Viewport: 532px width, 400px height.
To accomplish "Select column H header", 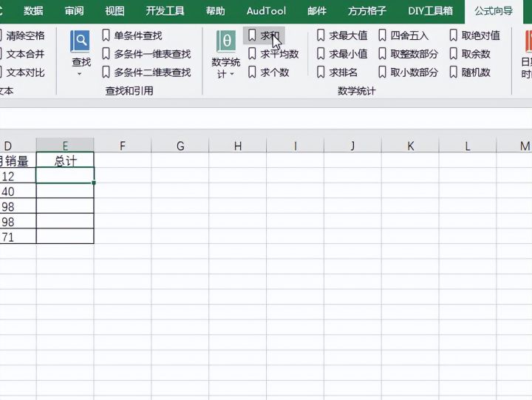I will click(x=238, y=146).
